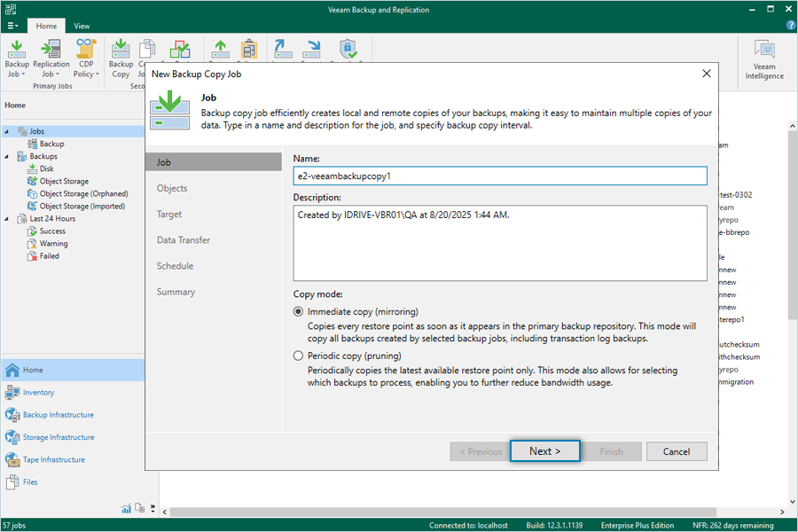Click the Help question mark icon

pos(791,26)
